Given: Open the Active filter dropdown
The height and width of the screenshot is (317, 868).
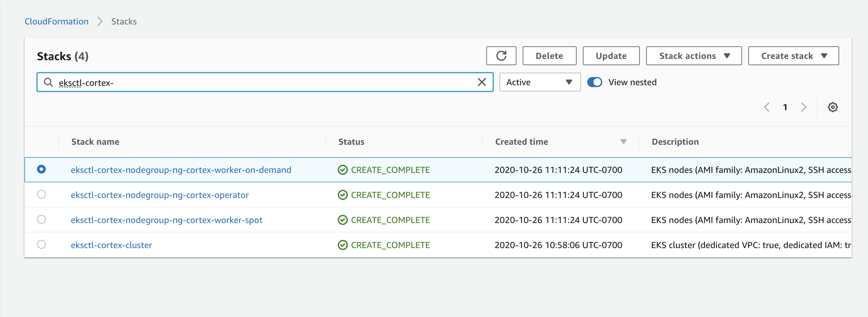Looking at the screenshot, I should [x=540, y=82].
